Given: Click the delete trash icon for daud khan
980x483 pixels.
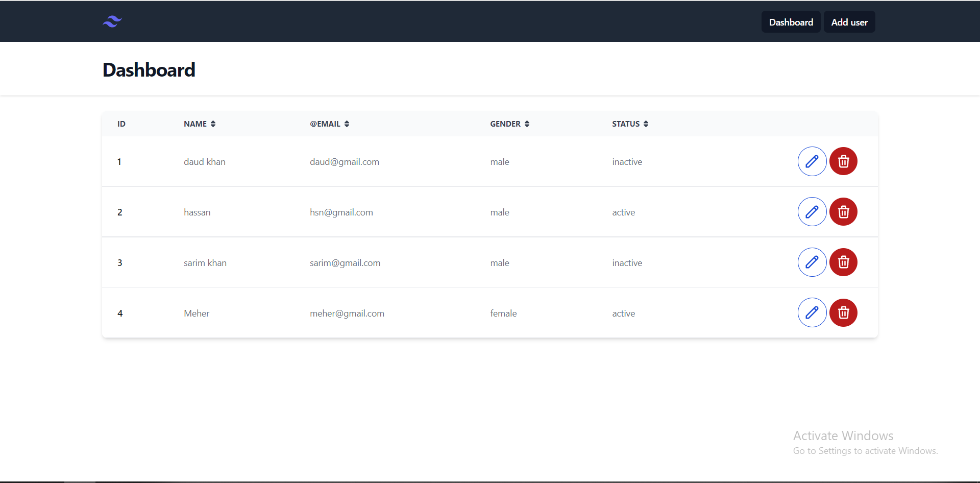Looking at the screenshot, I should click(843, 161).
